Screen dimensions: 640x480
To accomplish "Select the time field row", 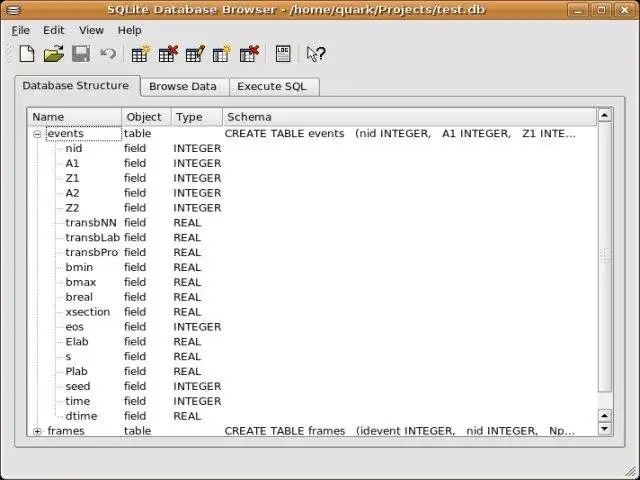I will pos(312,401).
